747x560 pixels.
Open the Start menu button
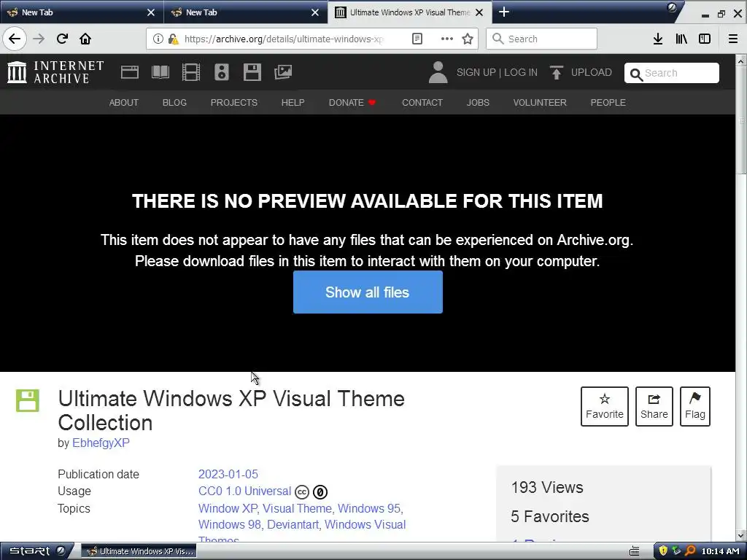[x=36, y=551]
